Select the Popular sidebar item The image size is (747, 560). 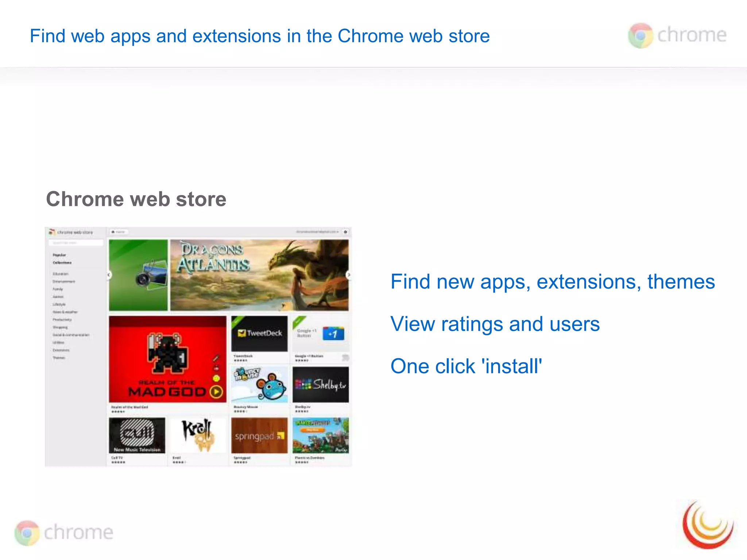point(59,255)
